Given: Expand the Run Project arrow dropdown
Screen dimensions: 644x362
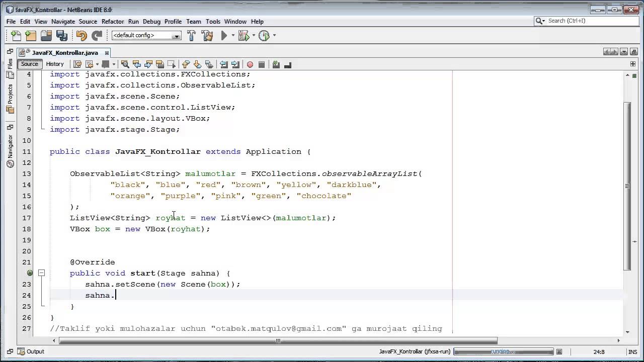Looking at the screenshot, I should tap(233, 35).
